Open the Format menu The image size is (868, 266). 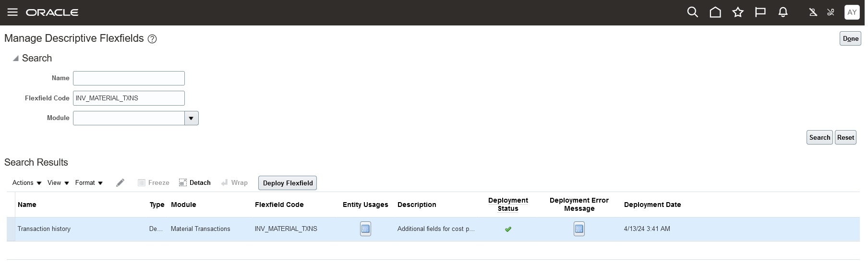click(x=89, y=183)
